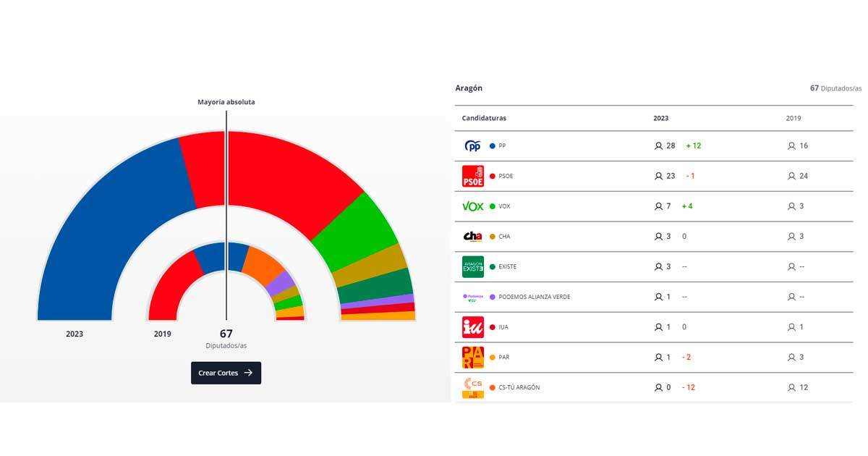Select the Aragón Existe logo
868x456 pixels.
click(472, 267)
